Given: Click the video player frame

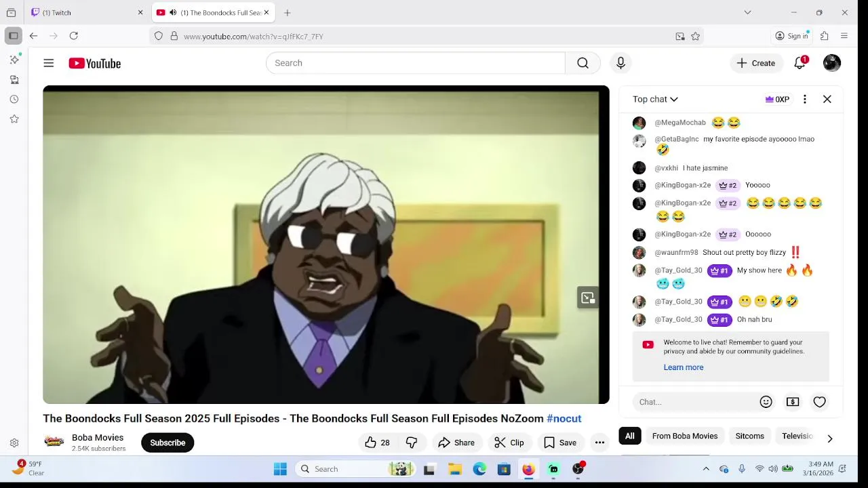Looking at the screenshot, I should pyautogui.click(x=326, y=245).
